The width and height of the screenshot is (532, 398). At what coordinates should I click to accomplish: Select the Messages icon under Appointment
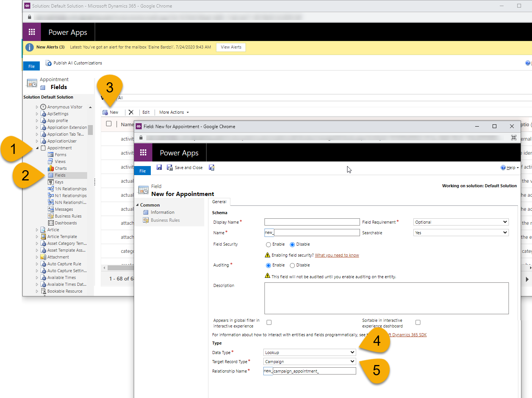pyautogui.click(x=50, y=209)
